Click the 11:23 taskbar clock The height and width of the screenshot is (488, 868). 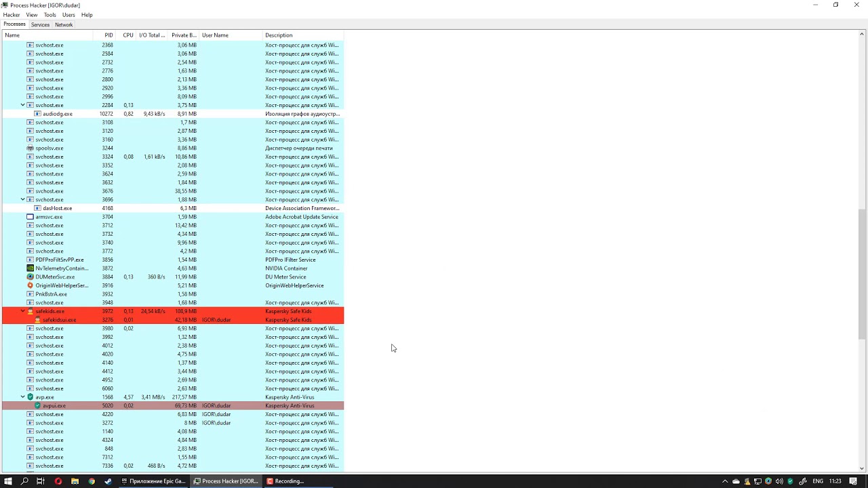[x=835, y=481]
